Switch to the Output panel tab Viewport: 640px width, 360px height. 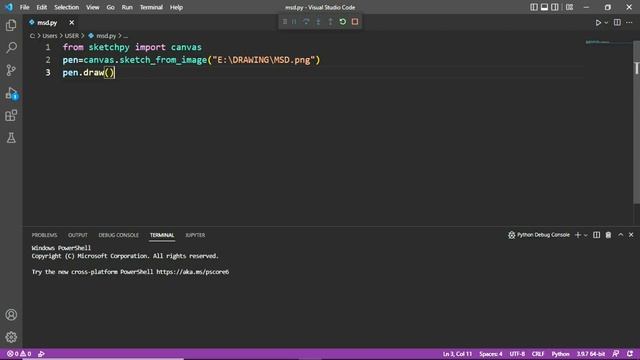click(x=78, y=235)
